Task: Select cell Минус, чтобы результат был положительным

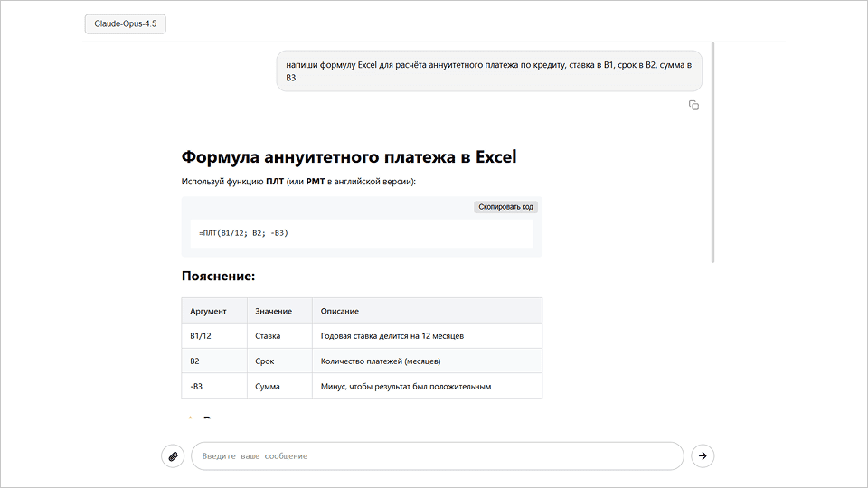Action: (427, 386)
